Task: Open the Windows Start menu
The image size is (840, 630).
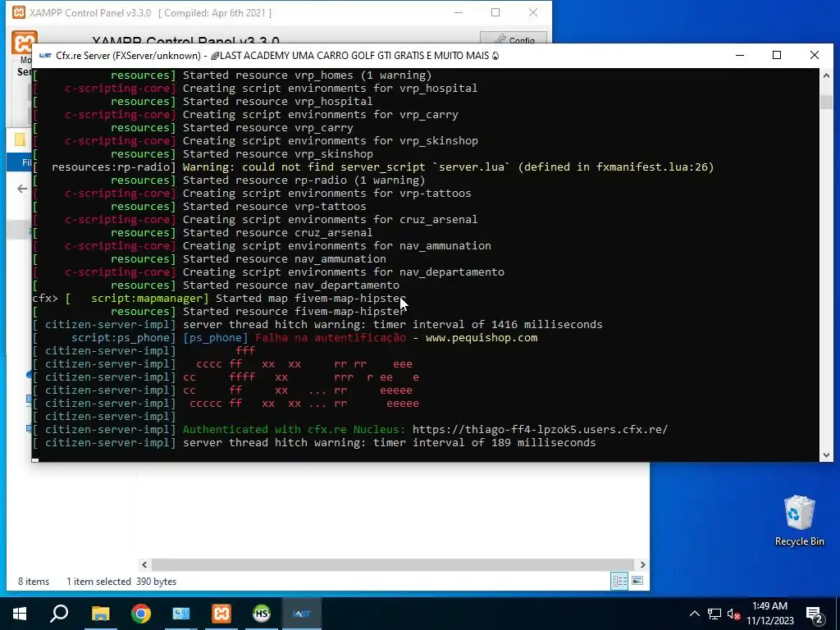Action: (x=20, y=614)
